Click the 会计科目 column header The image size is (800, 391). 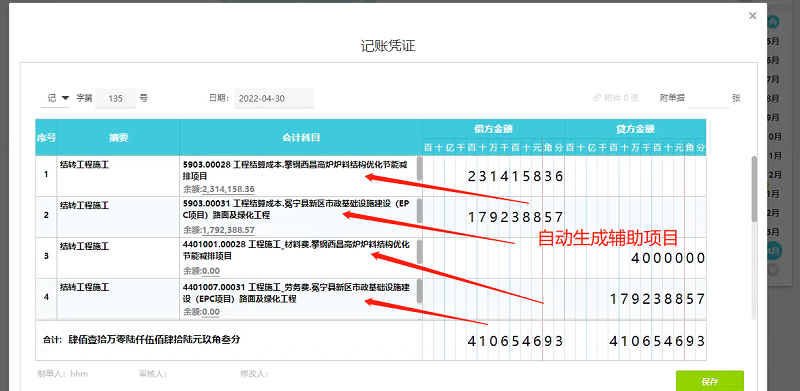(301, 138)
